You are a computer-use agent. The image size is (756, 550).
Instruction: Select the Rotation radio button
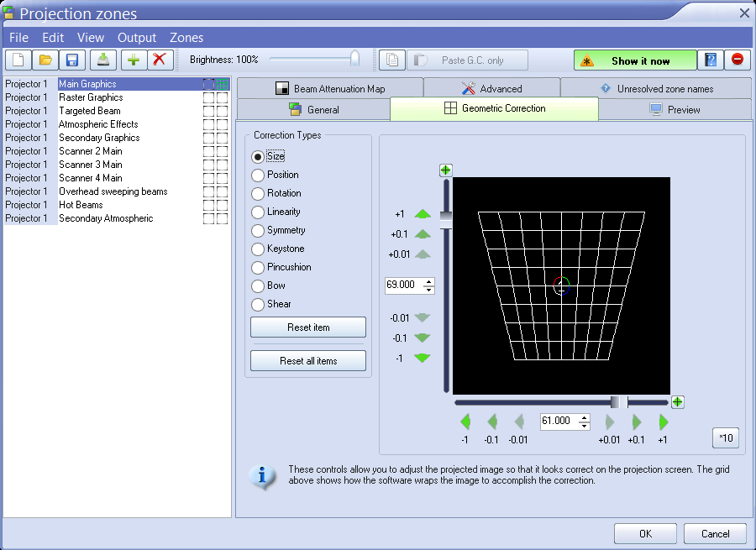(x=259, y=193)
